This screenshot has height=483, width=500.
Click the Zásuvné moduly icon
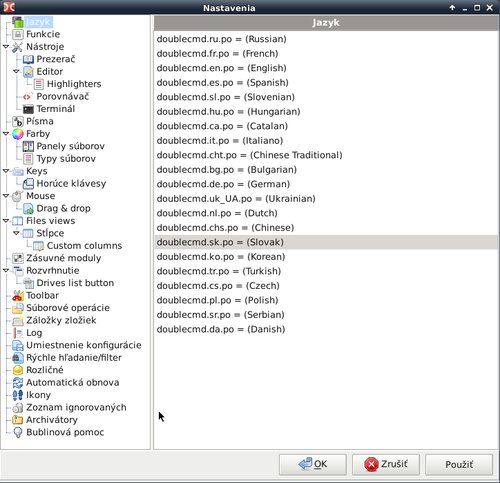click(x=18, y=258)
